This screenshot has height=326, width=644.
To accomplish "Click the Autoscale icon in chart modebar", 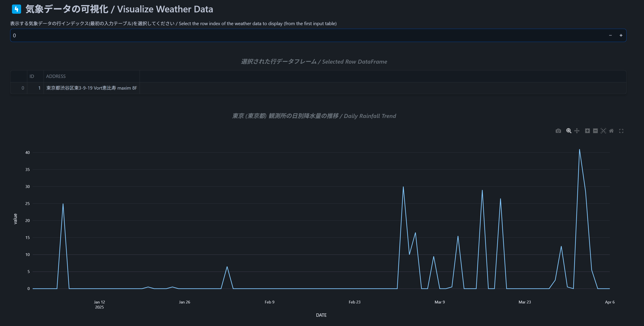I will 603,131.
